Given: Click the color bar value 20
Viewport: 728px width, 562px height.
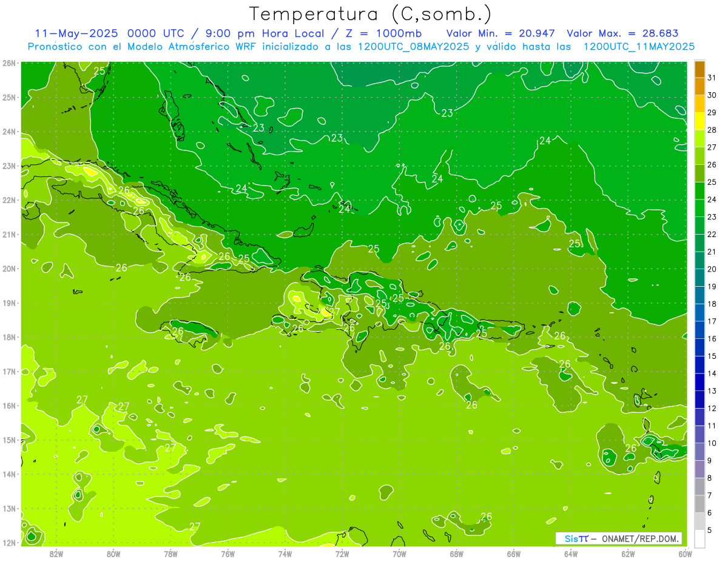Looking at the screenshot, I should click(x=712, y=269).
